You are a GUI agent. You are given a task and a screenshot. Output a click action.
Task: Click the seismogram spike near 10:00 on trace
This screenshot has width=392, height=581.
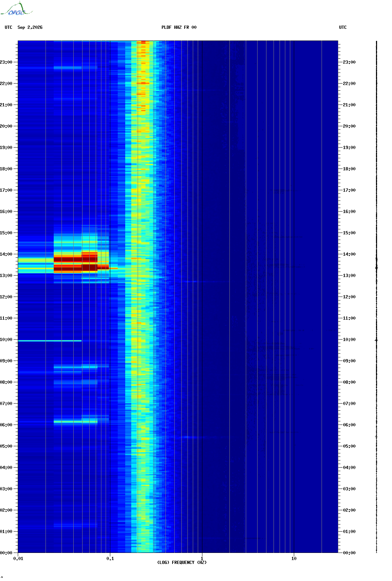pos(376,340)
